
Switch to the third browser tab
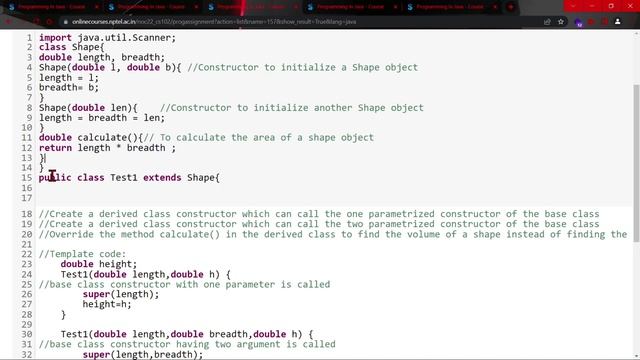pyautogui.click(x=251, y=7)
